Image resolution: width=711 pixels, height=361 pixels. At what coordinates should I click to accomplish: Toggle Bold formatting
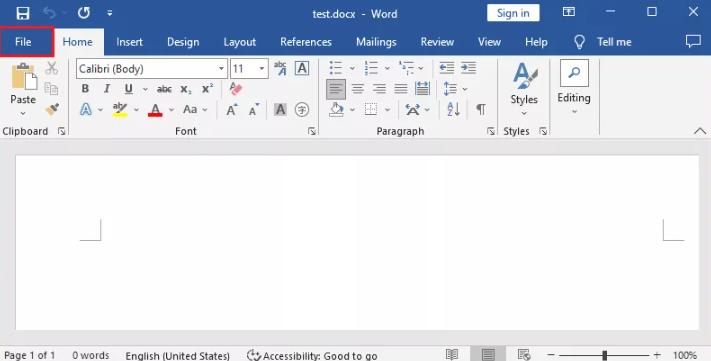pos(85,89)
